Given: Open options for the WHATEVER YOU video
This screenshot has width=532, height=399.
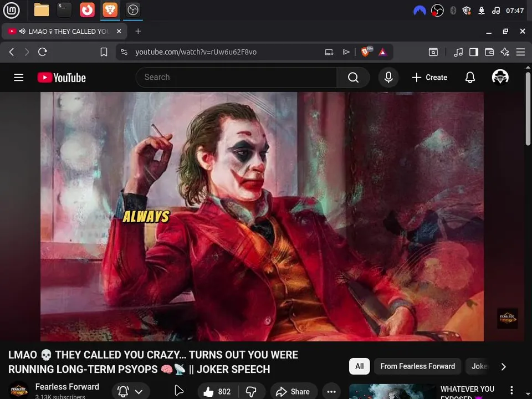Looking at the screenshot, I should [x=511, y=390].
